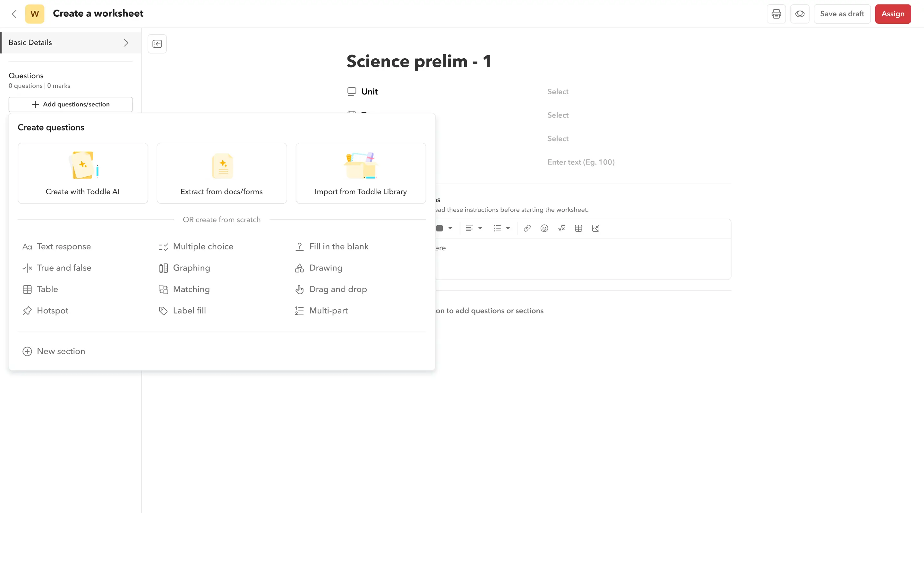Image resolution: width=924 pixels, height=577 pixels.
Task: Print the worksheet
Action: click(776, 14)
